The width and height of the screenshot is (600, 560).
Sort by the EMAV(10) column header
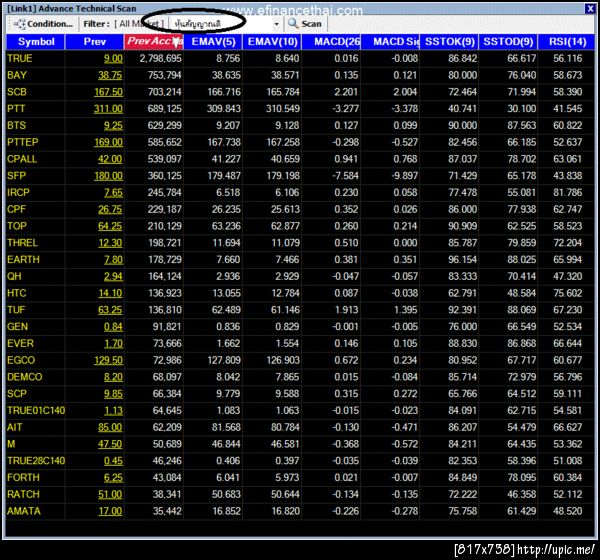pyautogui.click(x=272, y=42)
